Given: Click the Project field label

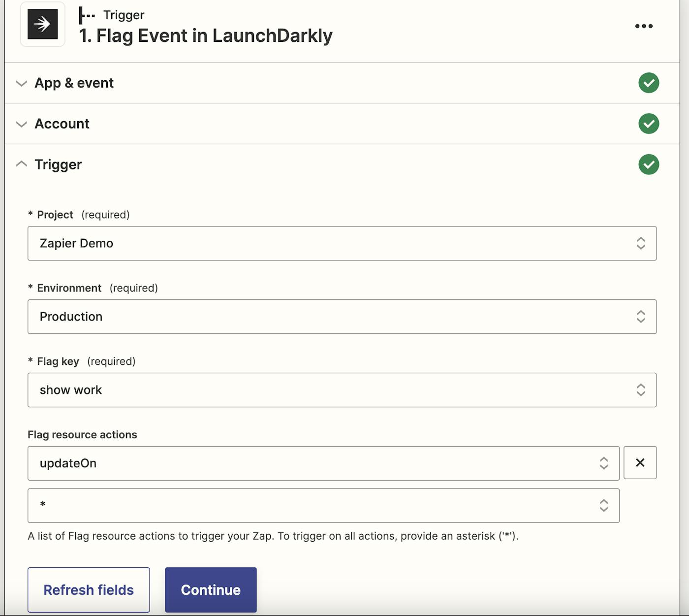Looking at the screenshot, I should click(55, 215).
